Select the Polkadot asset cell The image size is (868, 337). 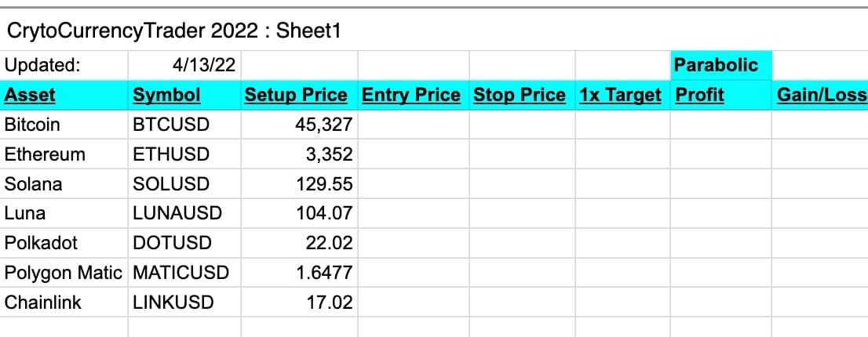tap(64, 243)
